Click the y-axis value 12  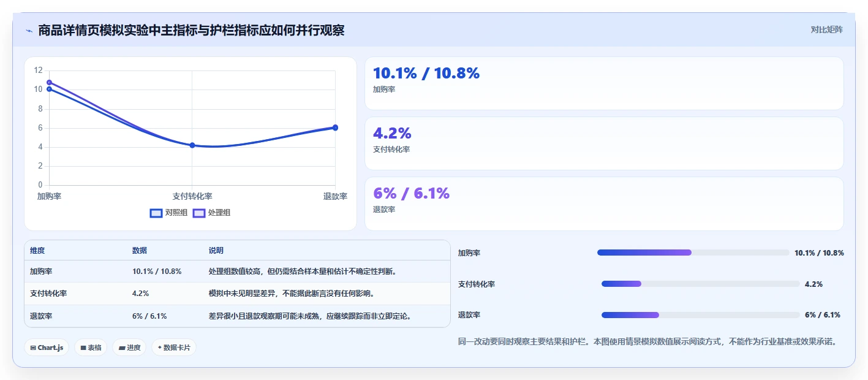pos(38,70)
